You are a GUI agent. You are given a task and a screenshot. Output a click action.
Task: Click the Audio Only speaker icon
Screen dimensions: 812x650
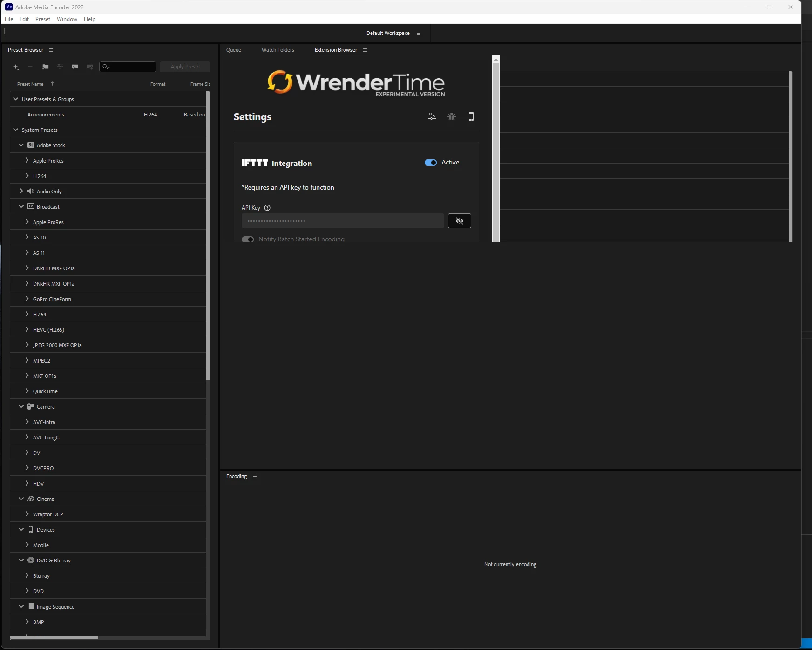[x=31, y=191]
